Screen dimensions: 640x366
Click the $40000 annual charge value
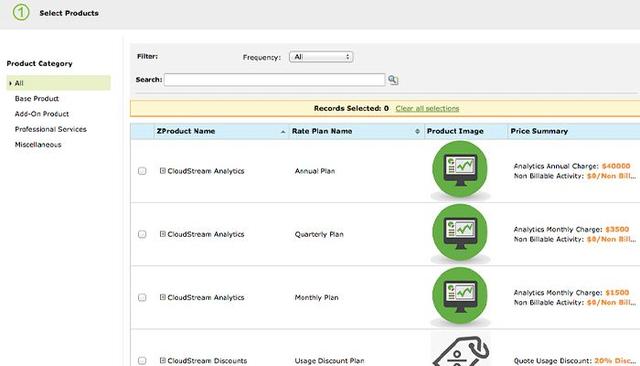click(x=616, y=166)
